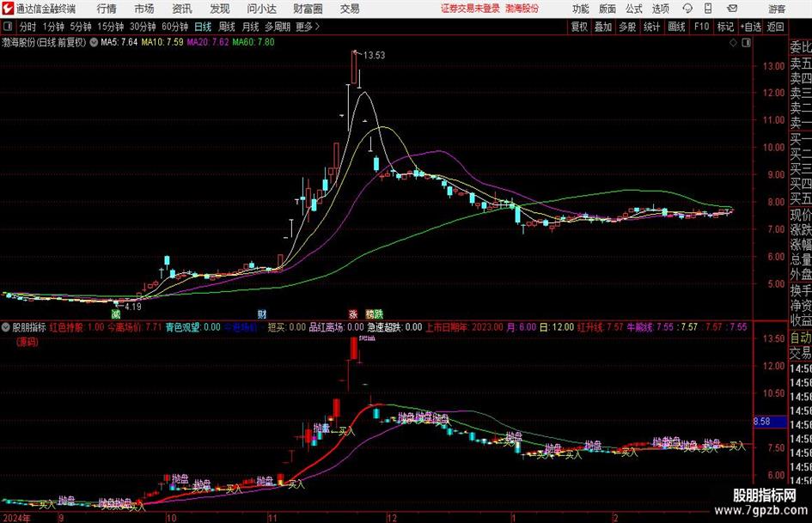The image size is (812, 523).
Task: Click the Tongdaxin red logo icon
Action: (x=7, y=9)
